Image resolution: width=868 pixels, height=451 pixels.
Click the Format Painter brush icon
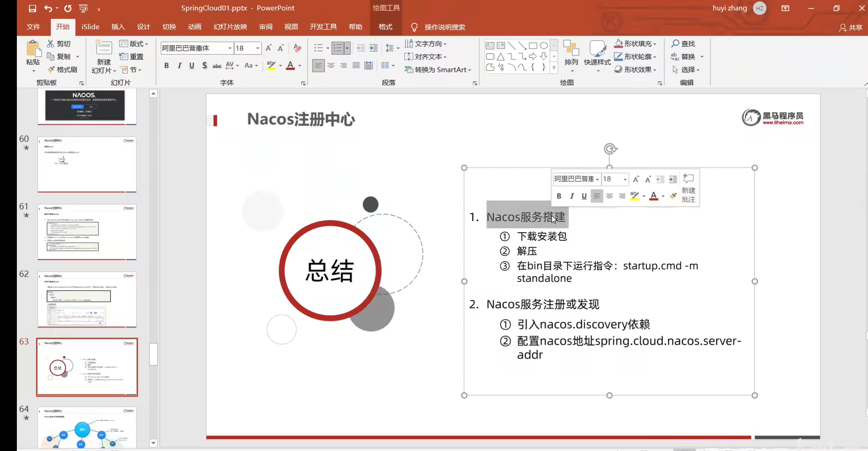tap(51, 70)
